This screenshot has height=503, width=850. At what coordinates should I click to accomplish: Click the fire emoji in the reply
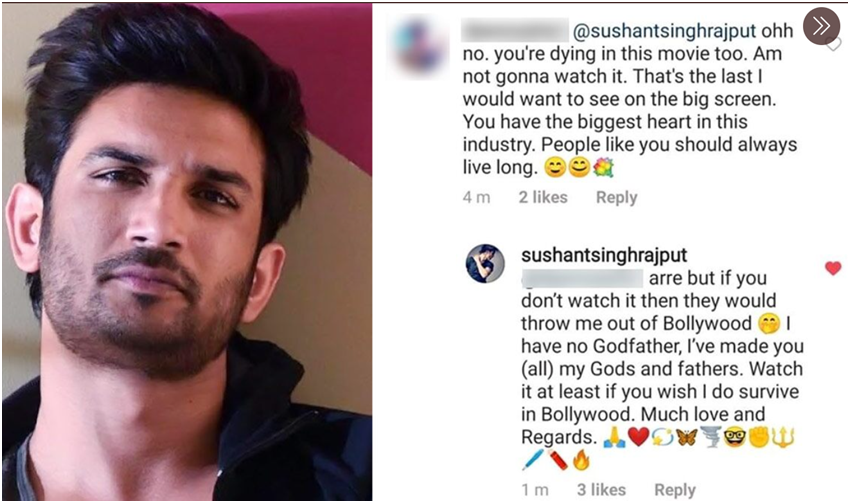(581, 460)
